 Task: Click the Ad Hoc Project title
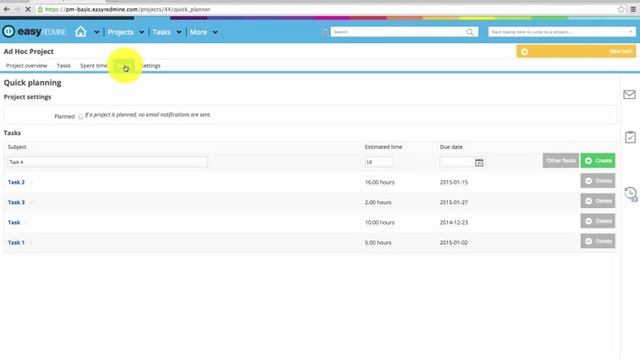click(29, 51)
